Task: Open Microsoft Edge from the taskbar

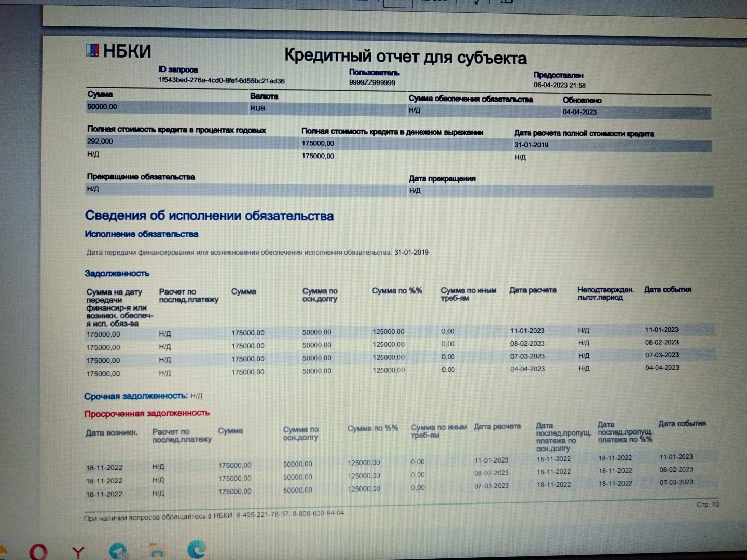Action: pyautogui.click(x=196, y=550)
